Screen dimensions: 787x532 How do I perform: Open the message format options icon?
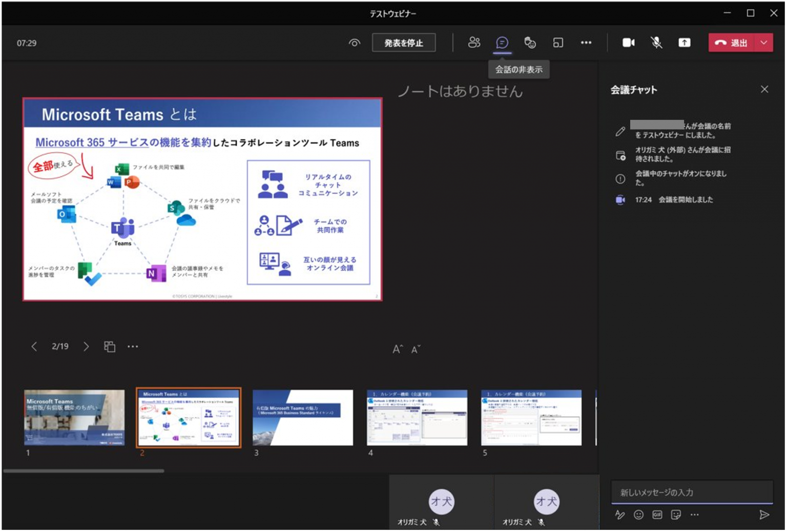pos(620,515)
